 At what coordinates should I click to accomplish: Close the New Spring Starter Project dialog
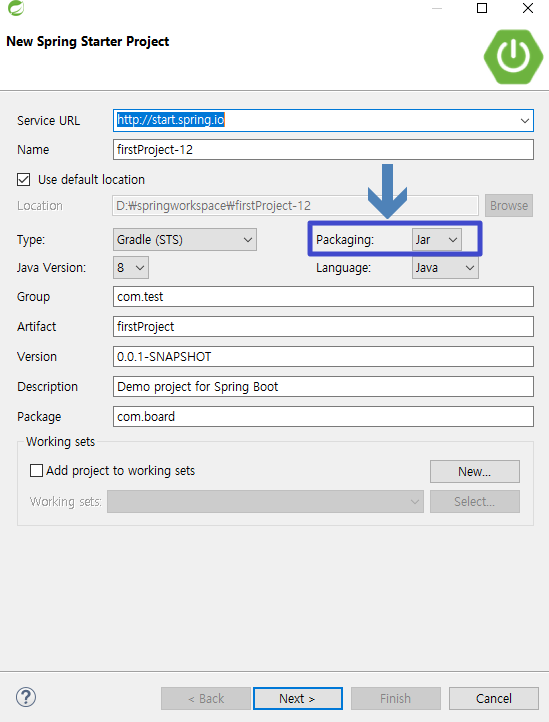[x=528, y=8]
